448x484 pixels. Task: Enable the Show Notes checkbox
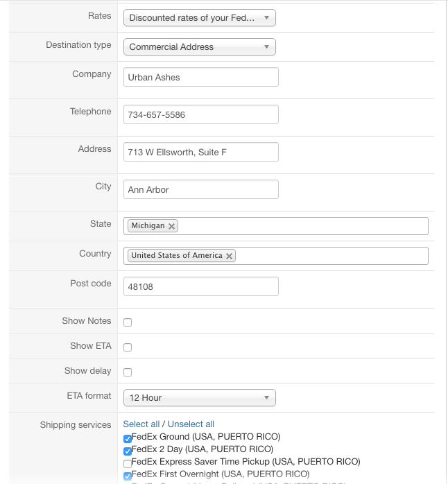pyautogui.click(x=128, y=322)
